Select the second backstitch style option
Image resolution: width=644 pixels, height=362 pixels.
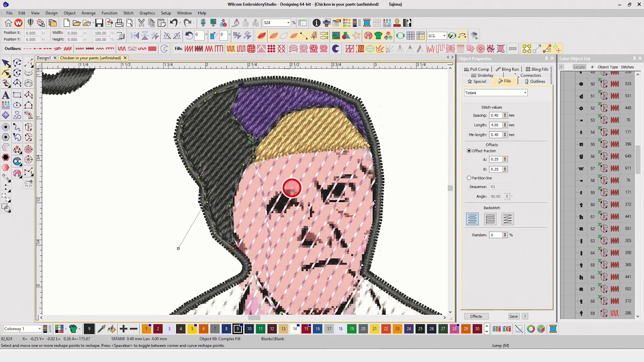tap(490, 219)
